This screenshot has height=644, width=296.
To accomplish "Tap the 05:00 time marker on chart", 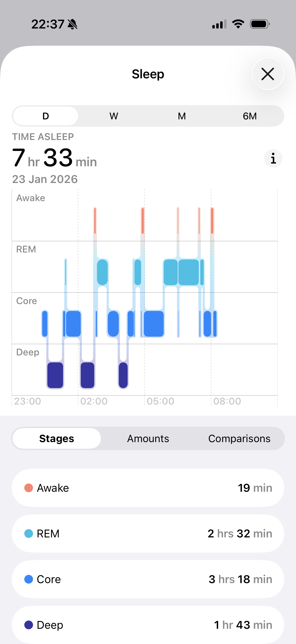I will coord(160,401).
